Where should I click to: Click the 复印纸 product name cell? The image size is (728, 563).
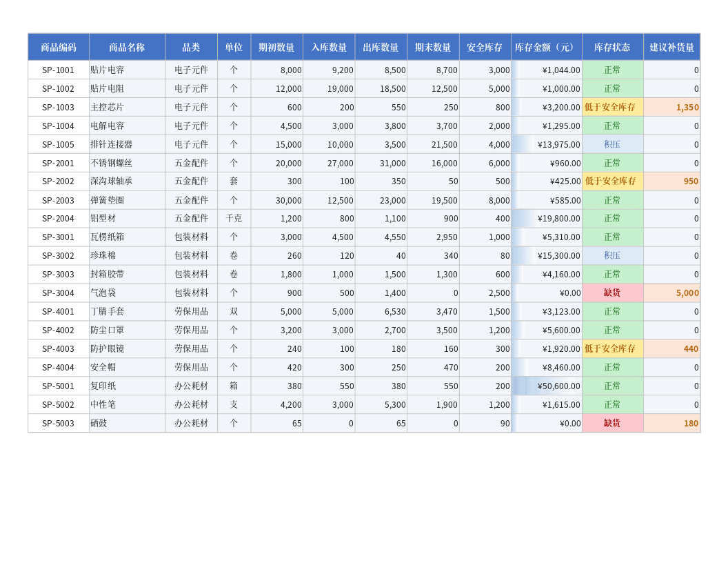point(128,386)
